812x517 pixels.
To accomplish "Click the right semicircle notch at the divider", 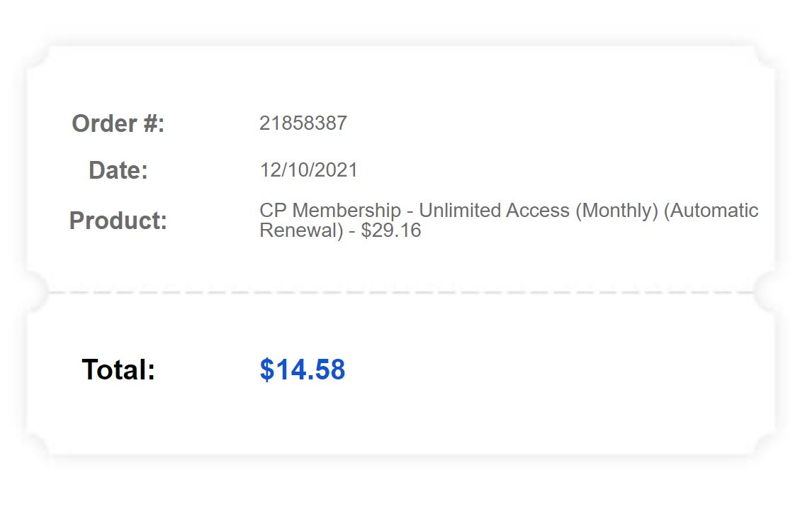I will click(765, 292).
